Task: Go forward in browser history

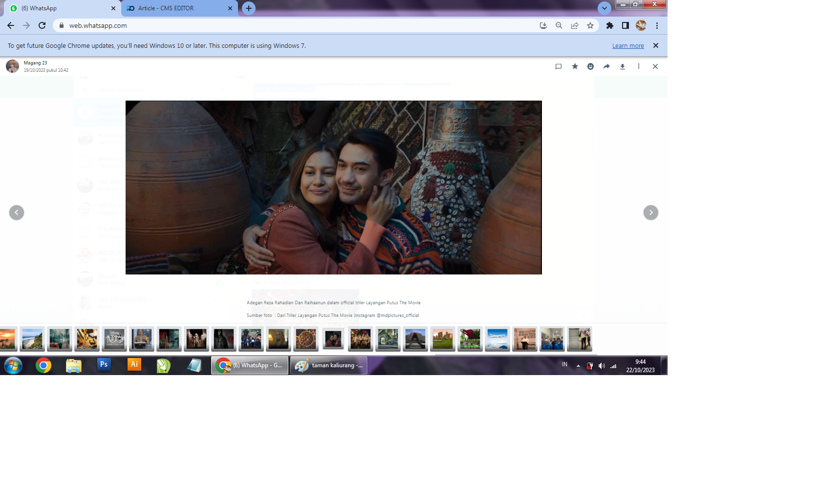Action: point(26,25)
